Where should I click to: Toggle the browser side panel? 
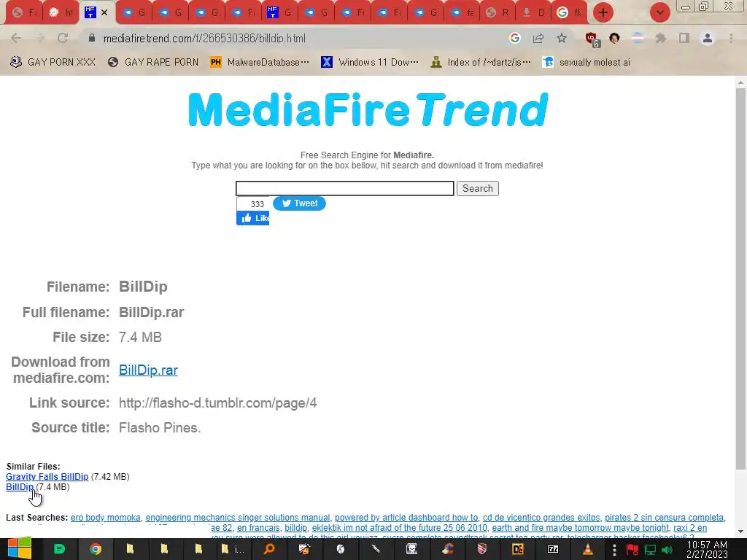[x=684, y=38]
